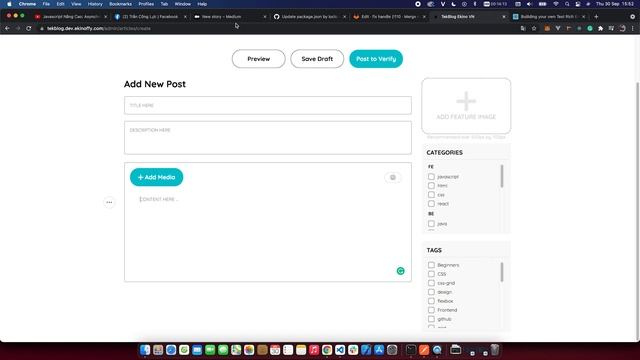Screen dimensions: 640x360
Task: Open Maps from the Dock
Action: (236, 350)
